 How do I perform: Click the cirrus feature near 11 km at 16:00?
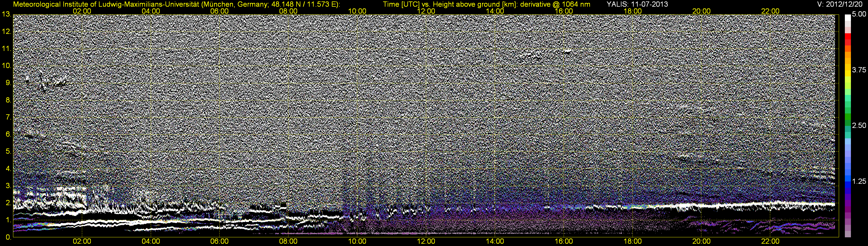click(x=567, y=52)
